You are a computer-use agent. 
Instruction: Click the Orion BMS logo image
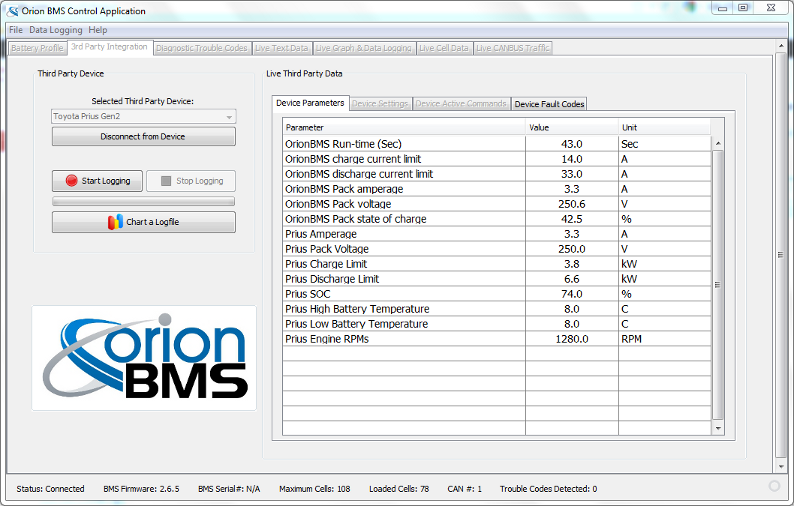[x=144, y=358]
